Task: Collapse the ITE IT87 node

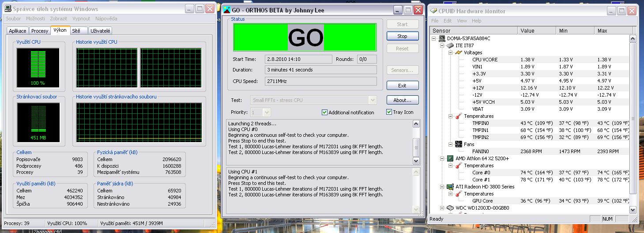Action: (443, 45)
